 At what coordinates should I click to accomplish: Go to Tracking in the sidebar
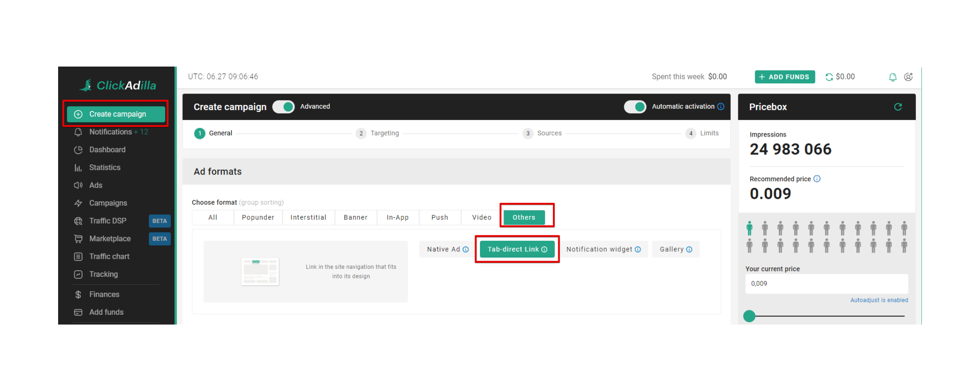click(x=103, y=274)
